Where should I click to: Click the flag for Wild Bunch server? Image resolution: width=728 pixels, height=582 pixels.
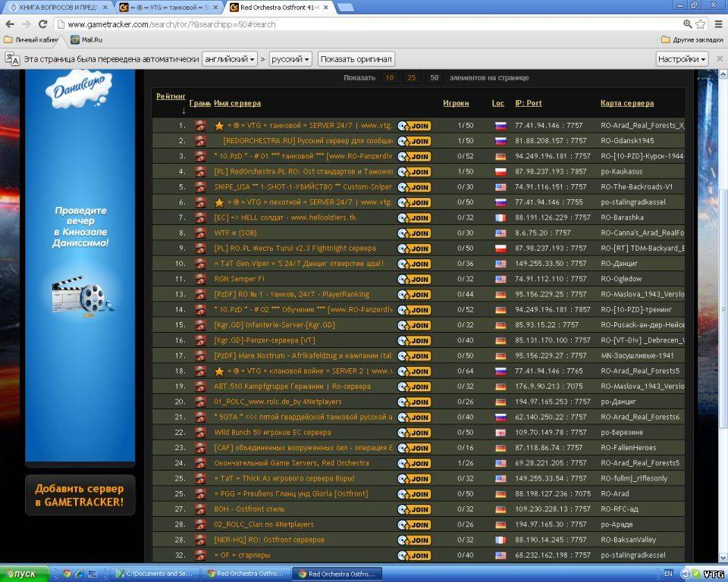click(x=500, y=433)
